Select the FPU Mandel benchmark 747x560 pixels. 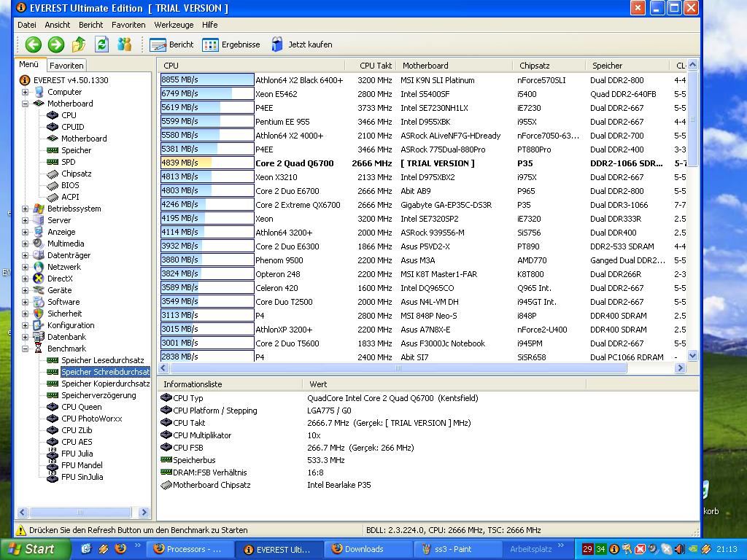[82, 465]
